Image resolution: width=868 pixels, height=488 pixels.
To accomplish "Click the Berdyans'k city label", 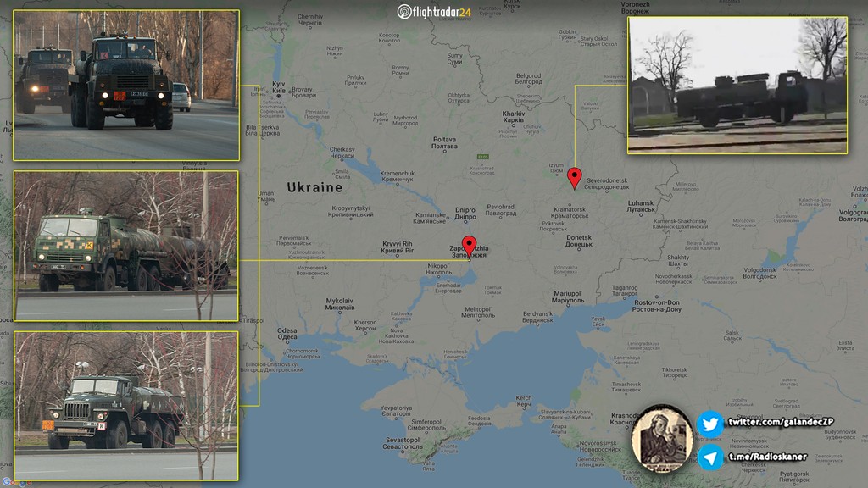I will point(537,317).
